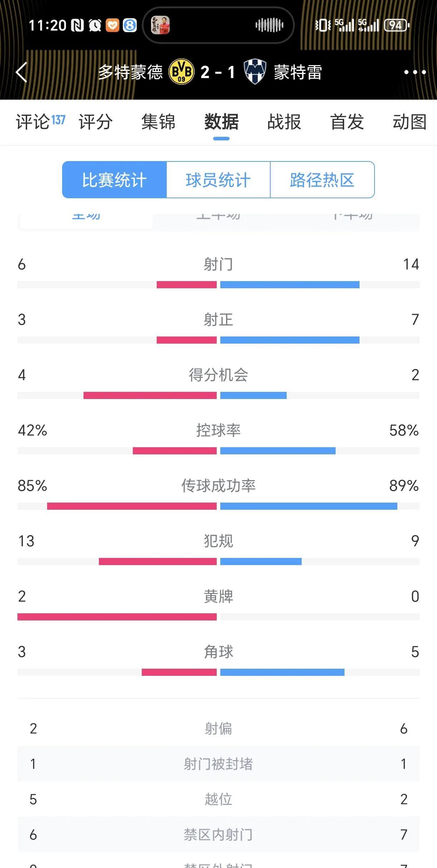
Task: Tap the avatar thumbnail in status pill
Action: coord(160,25)
